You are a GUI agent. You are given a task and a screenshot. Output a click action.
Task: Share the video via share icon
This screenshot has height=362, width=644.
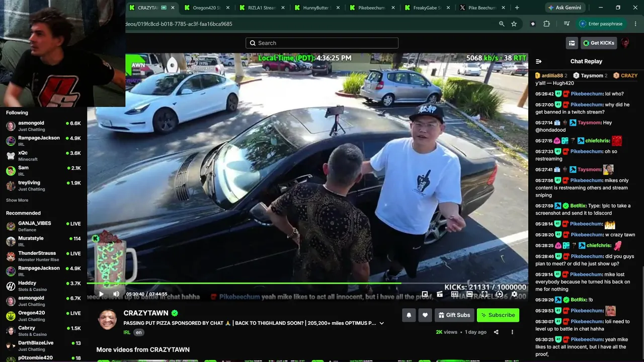(x=496, y=332)
